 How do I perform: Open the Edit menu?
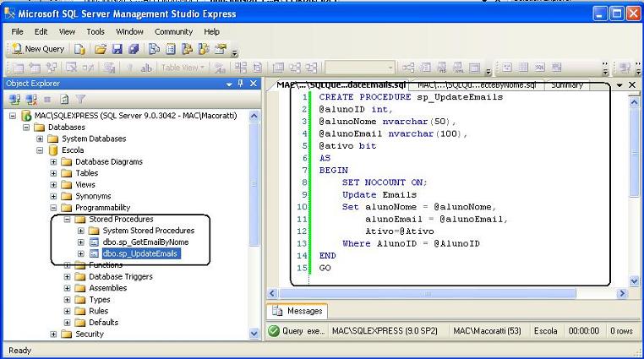click(41, 31)
